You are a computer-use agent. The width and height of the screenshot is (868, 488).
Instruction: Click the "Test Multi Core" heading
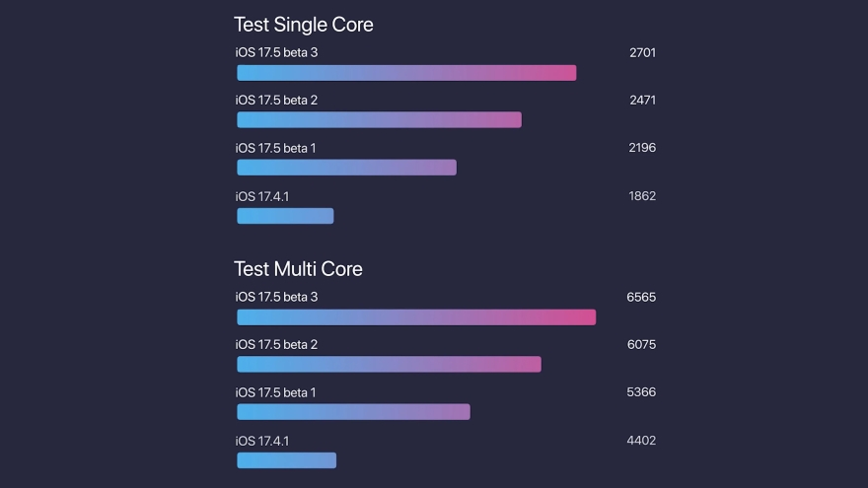point(298,269)
